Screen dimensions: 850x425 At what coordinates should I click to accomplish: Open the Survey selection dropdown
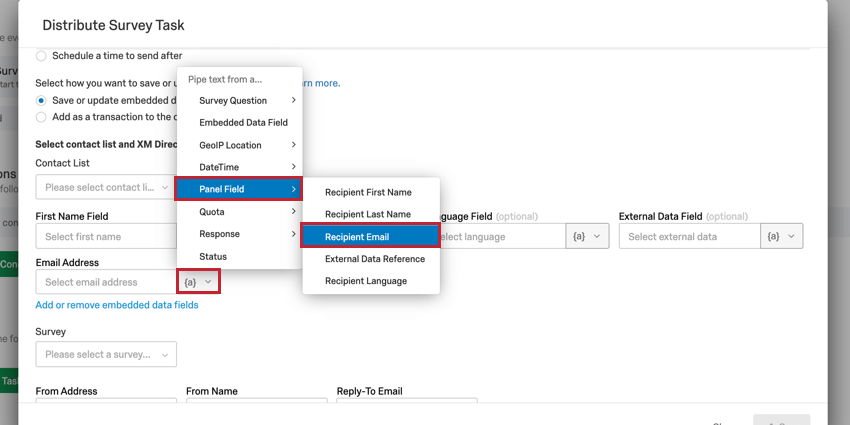[x=105, y=354]
